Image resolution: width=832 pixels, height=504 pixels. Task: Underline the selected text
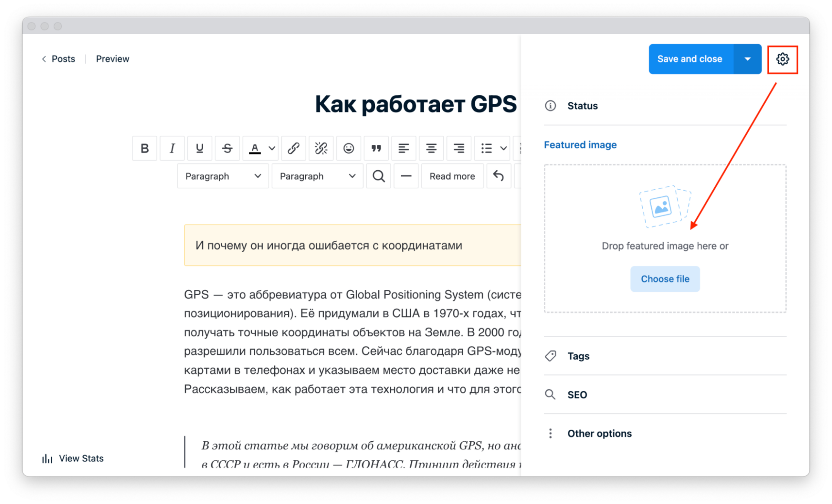point(200,148)
